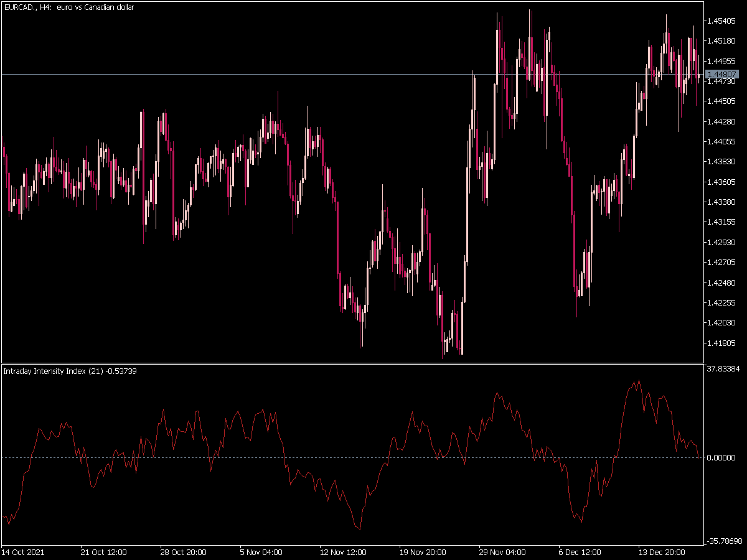The width and height of the screenshot is (747, 560).
Task: Click the current price tag 1.44807
Action: [721, 74]
